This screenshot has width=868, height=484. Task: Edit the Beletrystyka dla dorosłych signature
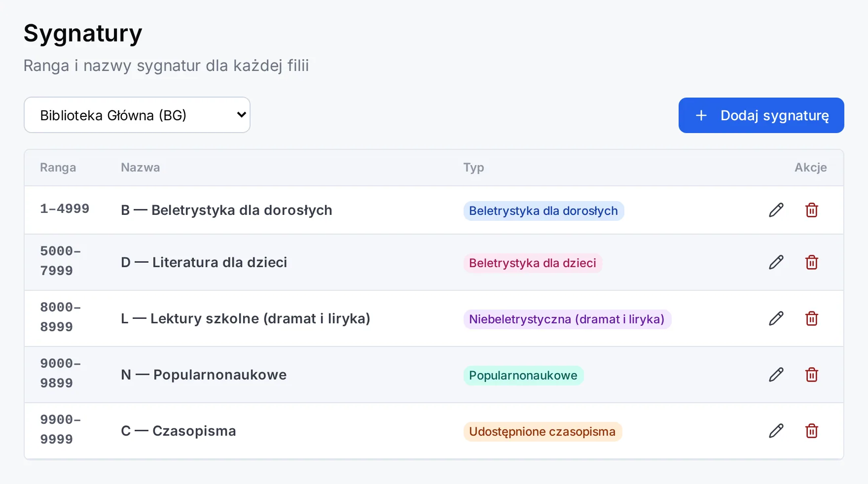point(776,210)
